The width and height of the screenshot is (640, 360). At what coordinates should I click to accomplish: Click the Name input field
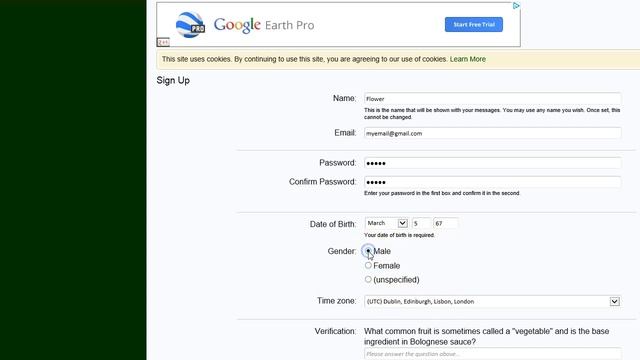(492, 98)
